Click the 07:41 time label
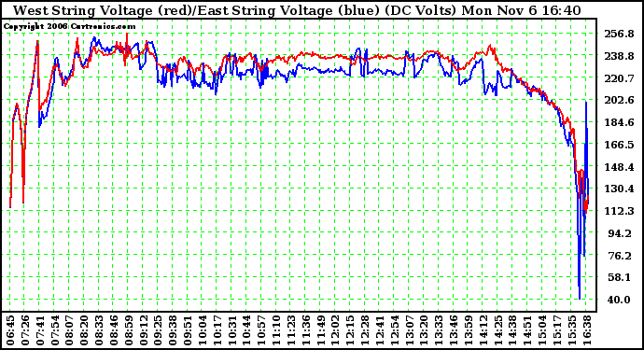This screenshot has height=350, width=644. pyautogui.click(x=40, y=329)
